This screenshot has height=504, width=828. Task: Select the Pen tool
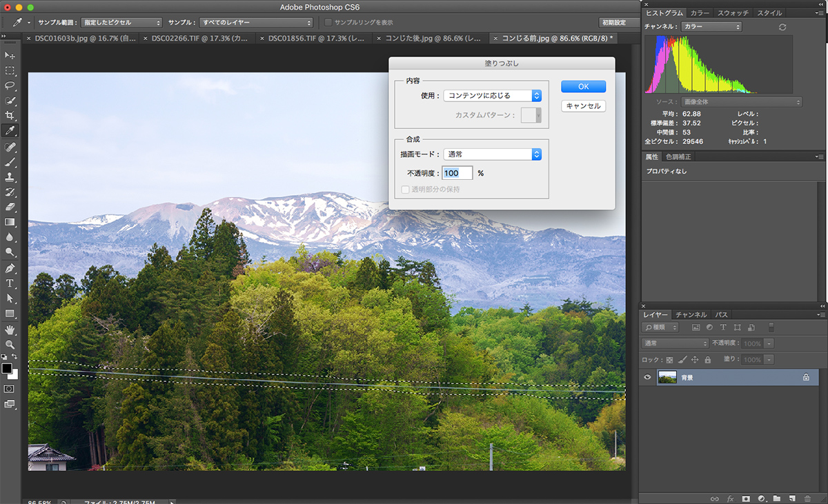click(10, 268)
